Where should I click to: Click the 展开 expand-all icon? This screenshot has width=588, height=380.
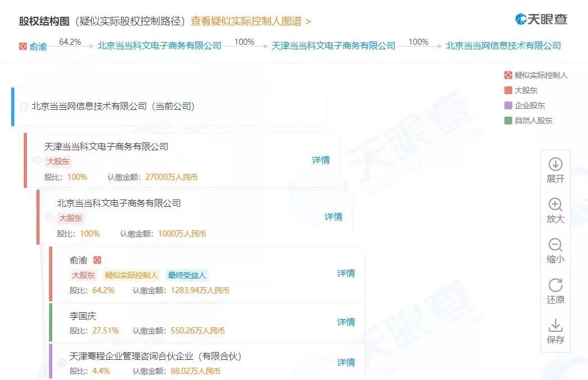tap(555, 164)
